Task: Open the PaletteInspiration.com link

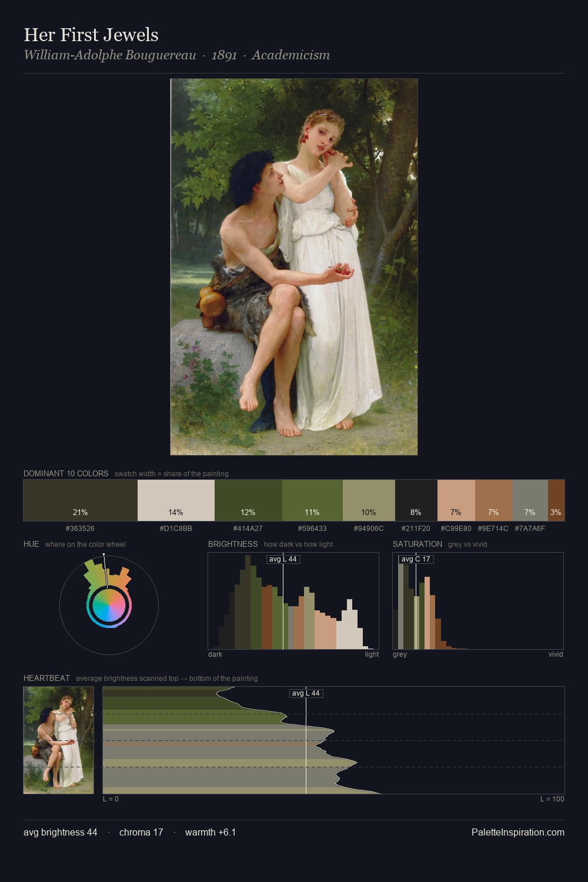Action: (518, 832)
